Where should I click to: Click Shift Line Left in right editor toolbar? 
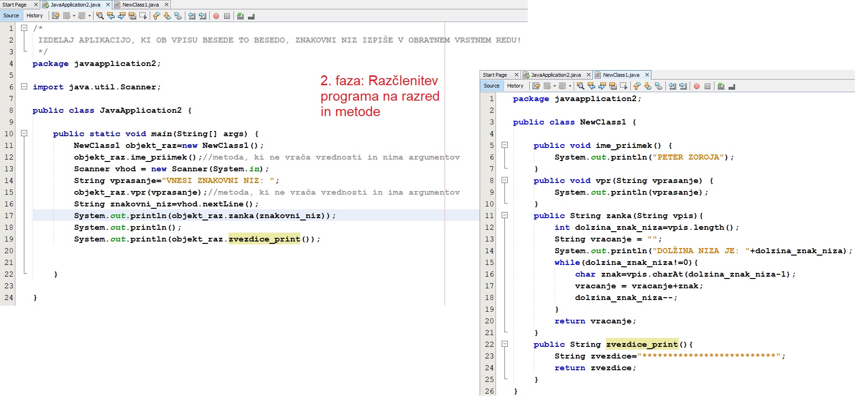pyautogui.click(x=672, y=86)
